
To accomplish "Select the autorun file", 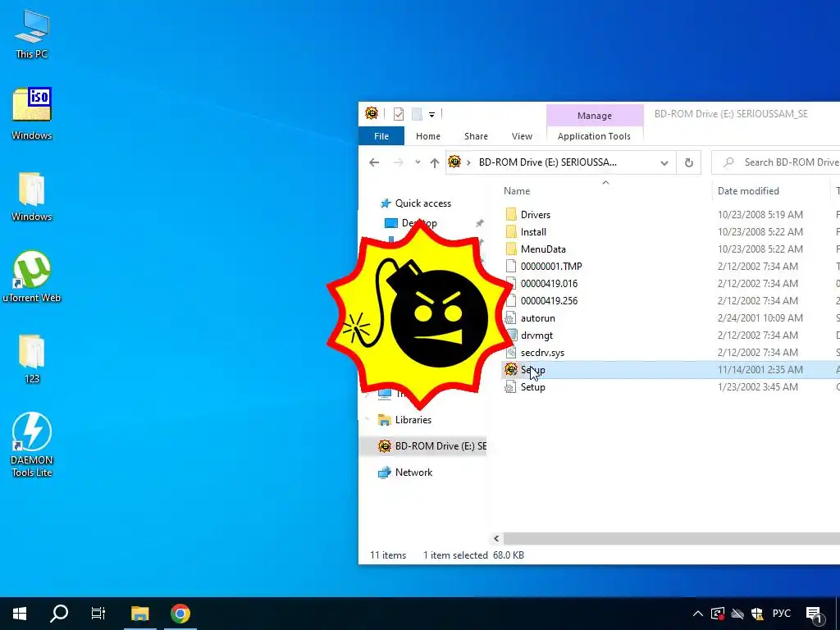I will tap(537, 318).
